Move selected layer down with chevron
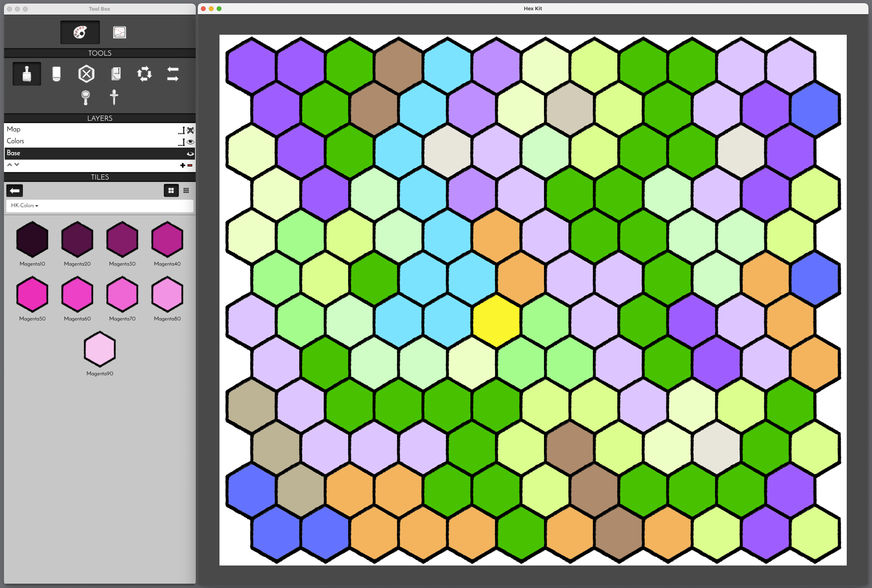The image size is (872, 588). tap(17, 165)
